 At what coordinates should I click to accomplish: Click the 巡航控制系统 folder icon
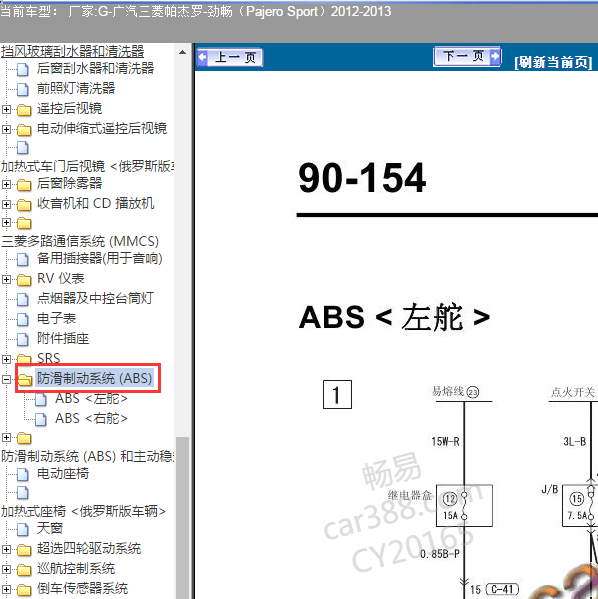(x=24, y=570)
